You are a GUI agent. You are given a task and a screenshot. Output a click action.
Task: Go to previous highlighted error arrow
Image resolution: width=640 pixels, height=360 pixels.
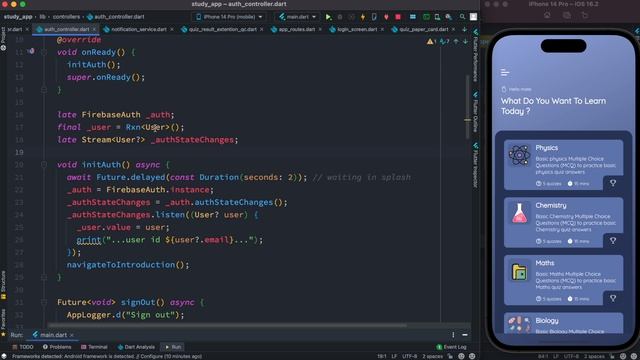coord(456,41)
